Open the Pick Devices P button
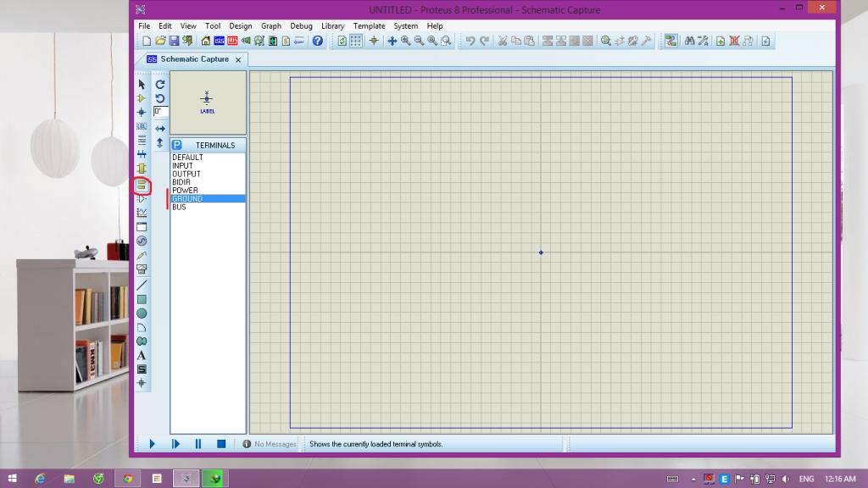The width and height of the screenshot is (868, 488). 177,145
